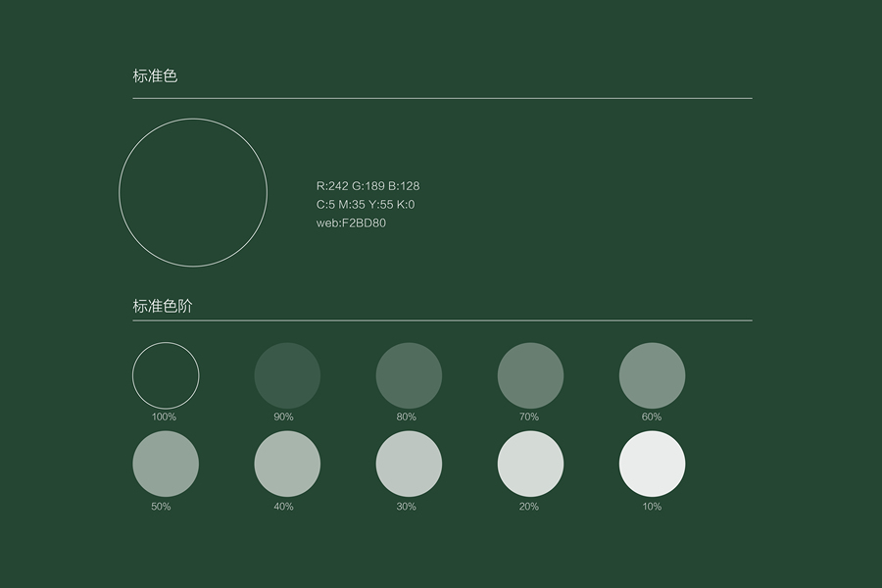Click the 60% percentage label

coord(651,417)
